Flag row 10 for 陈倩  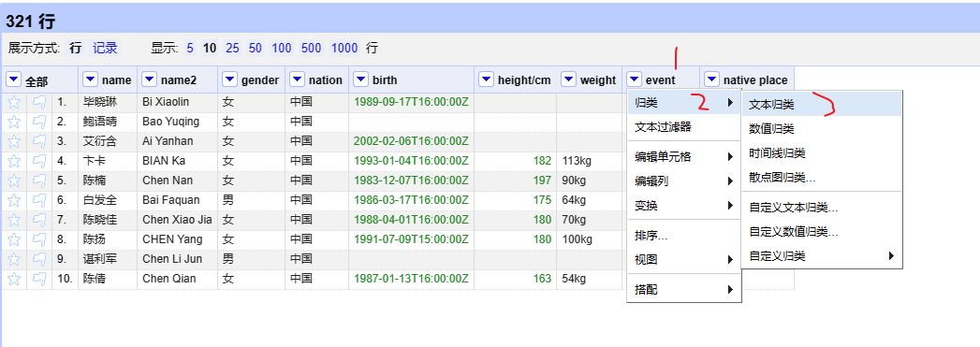39,279
